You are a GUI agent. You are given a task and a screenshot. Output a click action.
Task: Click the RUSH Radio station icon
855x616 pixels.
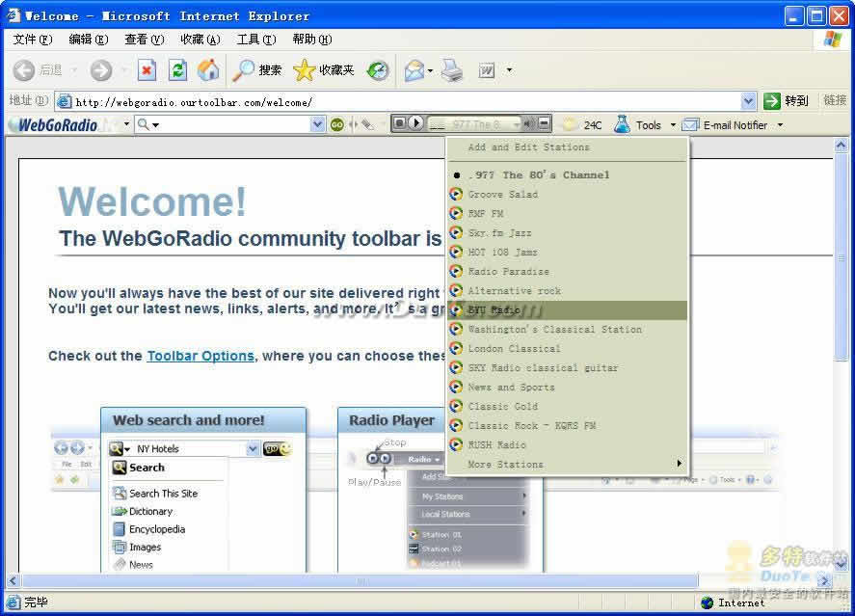(x=456, y=444)
